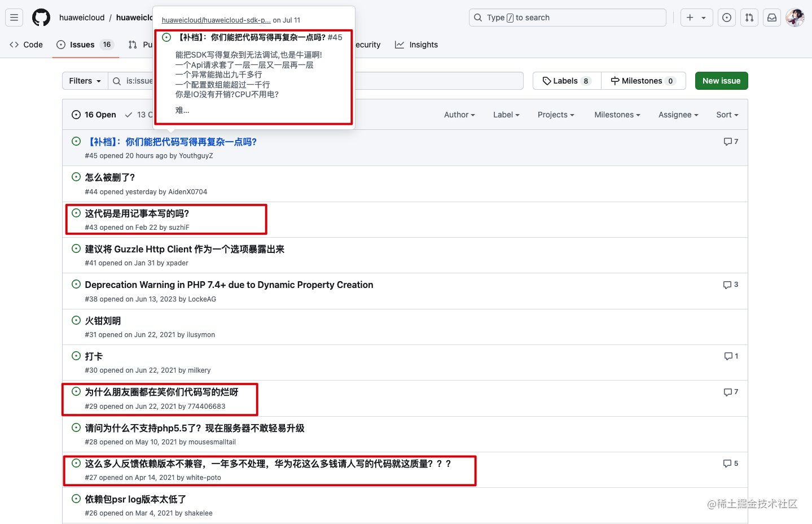Open comments icon for 打卡 issue
This screenshot has height=524, width=812.
[731, 356]
